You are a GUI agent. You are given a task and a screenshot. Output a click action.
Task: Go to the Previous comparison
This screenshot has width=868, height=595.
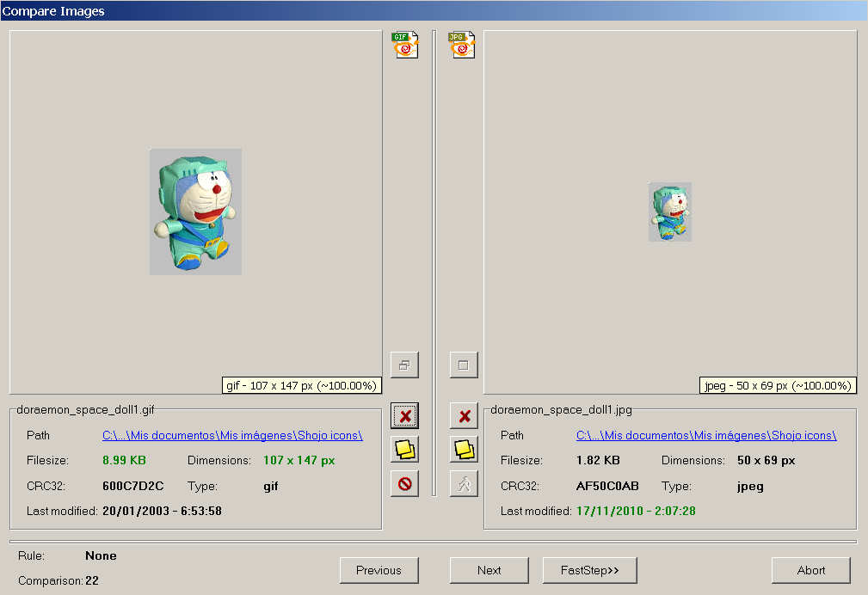[379, 570]
